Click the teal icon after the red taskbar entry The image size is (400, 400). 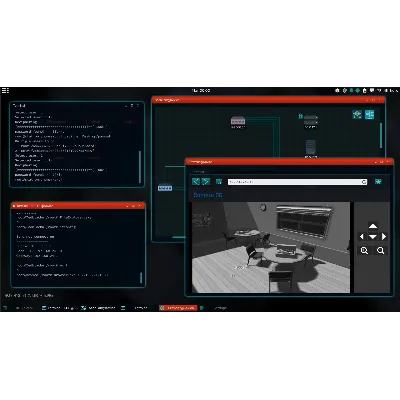pos(202,308)
